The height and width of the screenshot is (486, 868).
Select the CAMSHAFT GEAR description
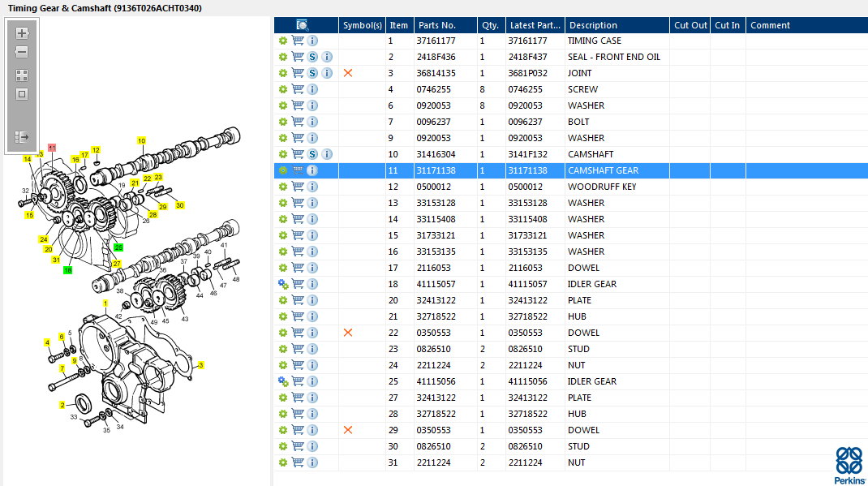coord(603,170)
